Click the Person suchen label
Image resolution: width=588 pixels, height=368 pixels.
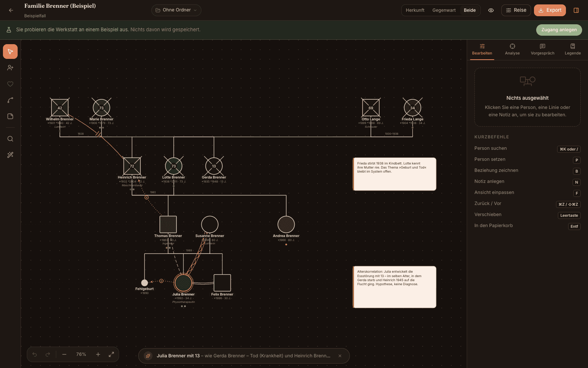coord(490,148)
